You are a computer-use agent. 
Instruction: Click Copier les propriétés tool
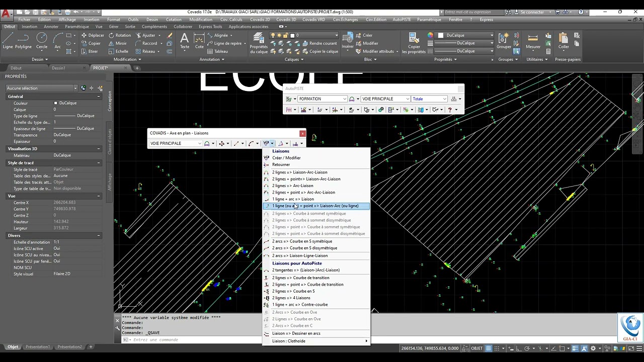tap(414, 43)
